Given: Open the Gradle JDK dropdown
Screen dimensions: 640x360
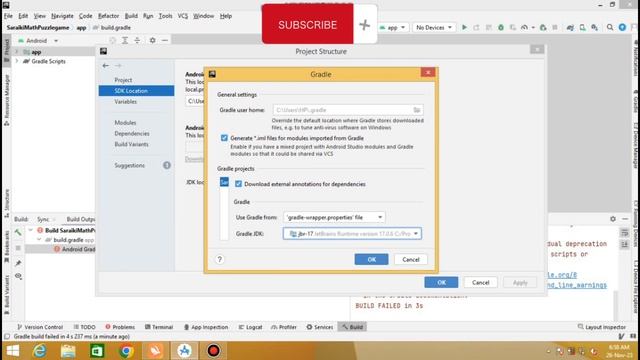Looking at the screenshot, I should [352, 233].
